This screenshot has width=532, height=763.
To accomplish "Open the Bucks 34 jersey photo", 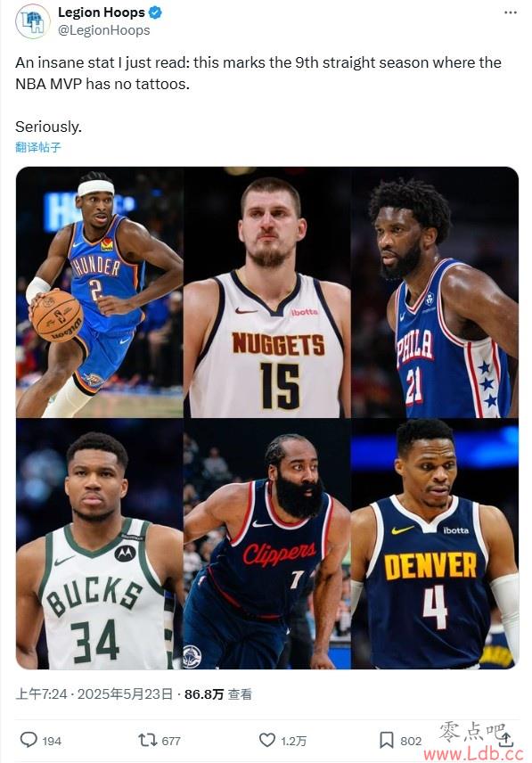I will point(100,544).
